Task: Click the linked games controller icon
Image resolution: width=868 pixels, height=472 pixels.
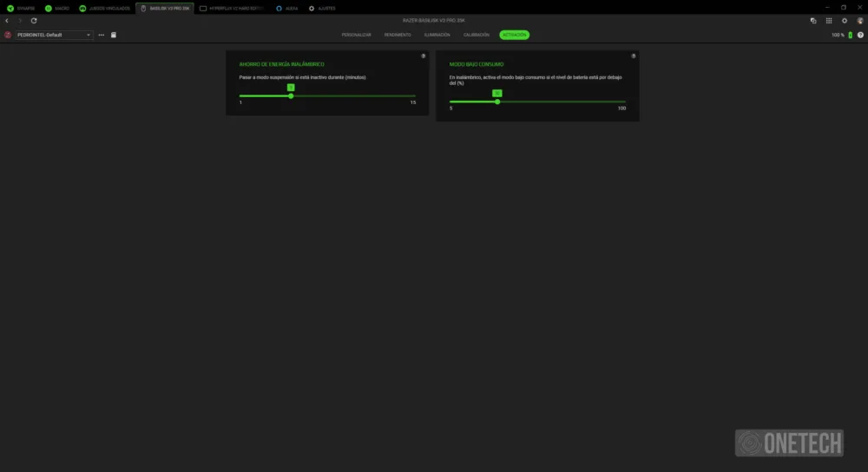Action: pos(82,9)
